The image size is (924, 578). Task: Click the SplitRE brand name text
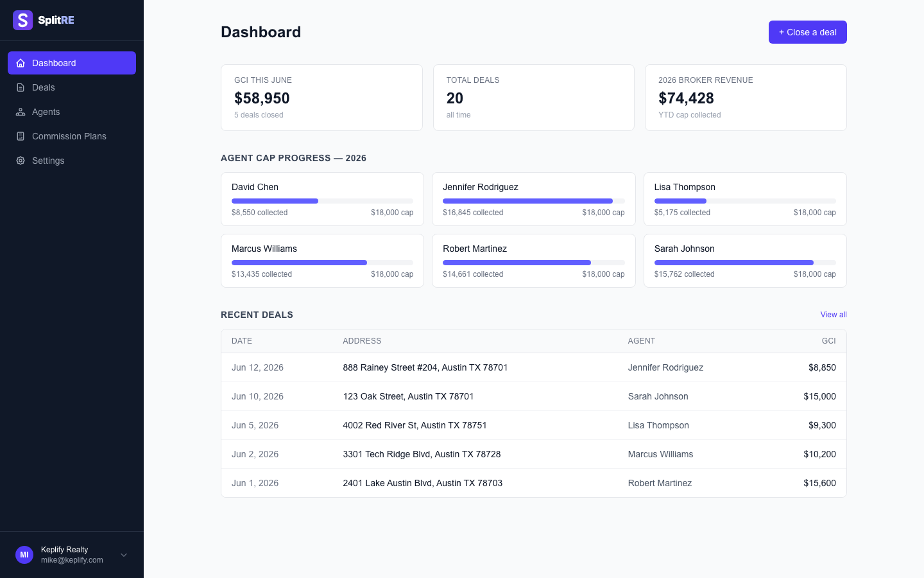pyautogui.click(x=56, y=20)
